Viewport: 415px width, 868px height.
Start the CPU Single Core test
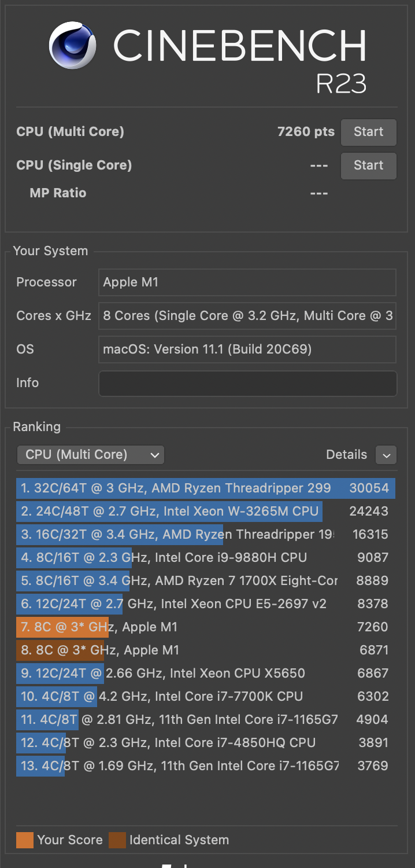pos(369,165)
